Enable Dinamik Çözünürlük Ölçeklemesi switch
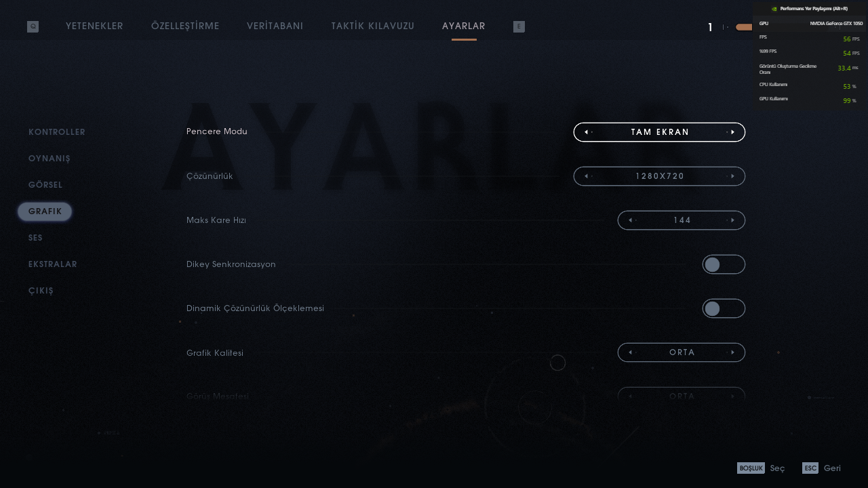Image resolution: width=868 pixels, height=488 pixels. (724, 308)
